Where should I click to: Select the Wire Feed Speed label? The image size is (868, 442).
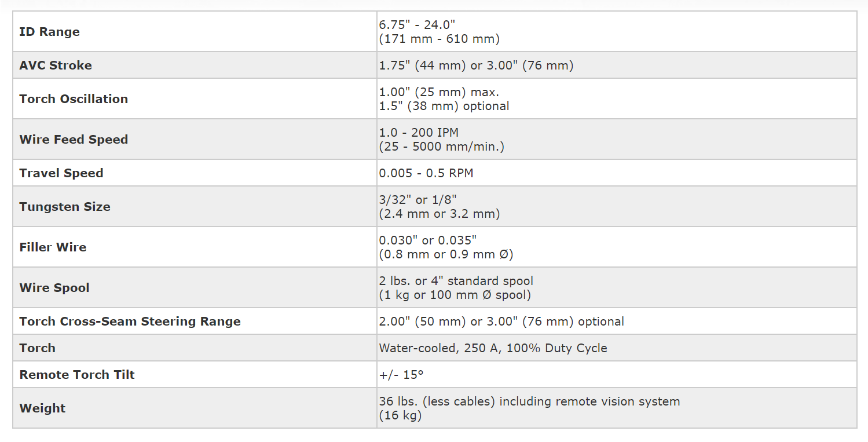click(74, 140)
